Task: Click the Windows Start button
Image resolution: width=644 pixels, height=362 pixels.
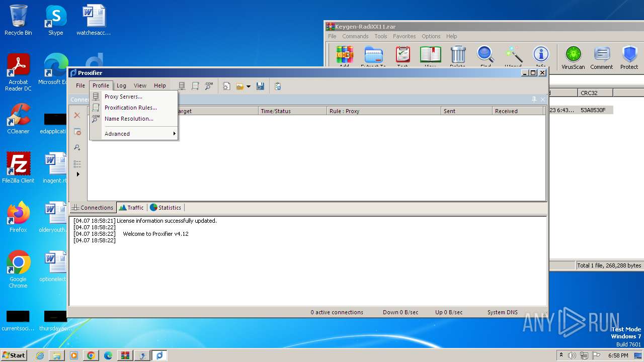Action: (14, 355)
